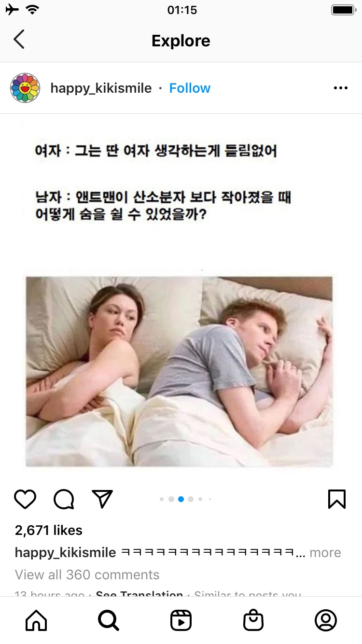This screenshot has height=644, width=362.
Task: Follow happy_kikismile
Action: tap(190, 88)
